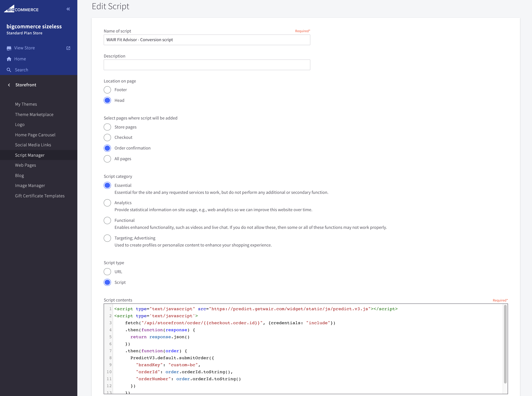Choose Analytics script category

tap(107, 203)
